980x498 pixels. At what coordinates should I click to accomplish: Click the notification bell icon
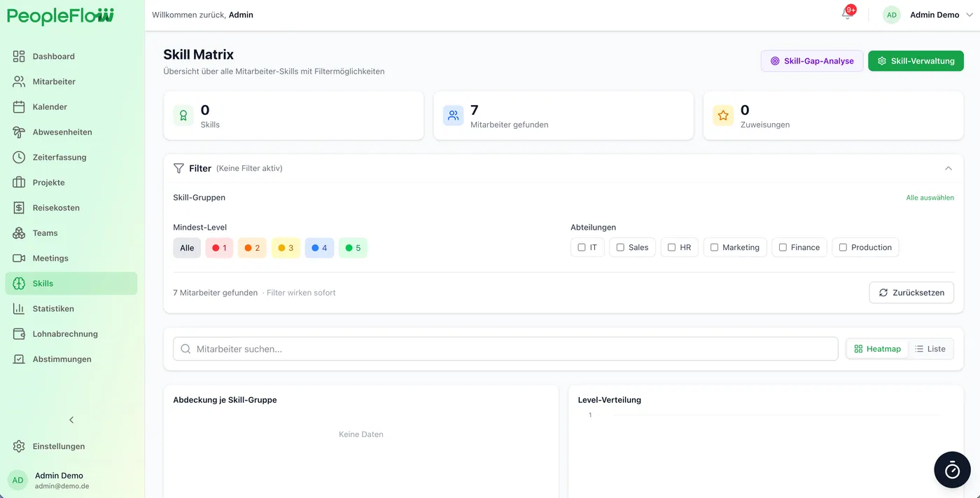coord(847,14)
